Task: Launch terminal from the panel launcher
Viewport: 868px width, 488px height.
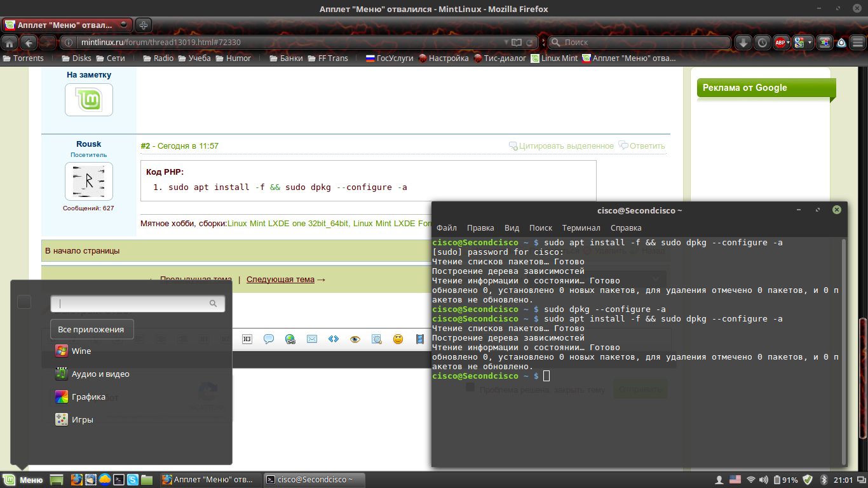Action: tap(119, 480)
